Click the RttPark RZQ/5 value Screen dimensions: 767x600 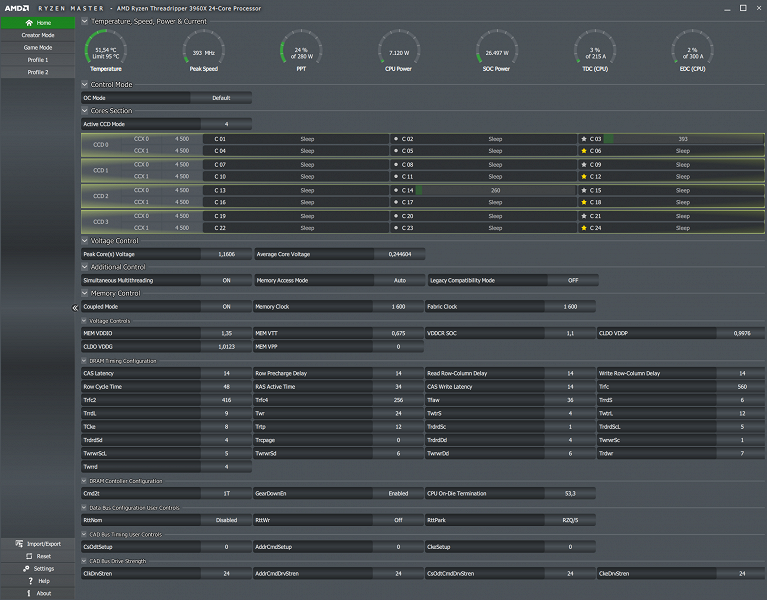(570, 520)
